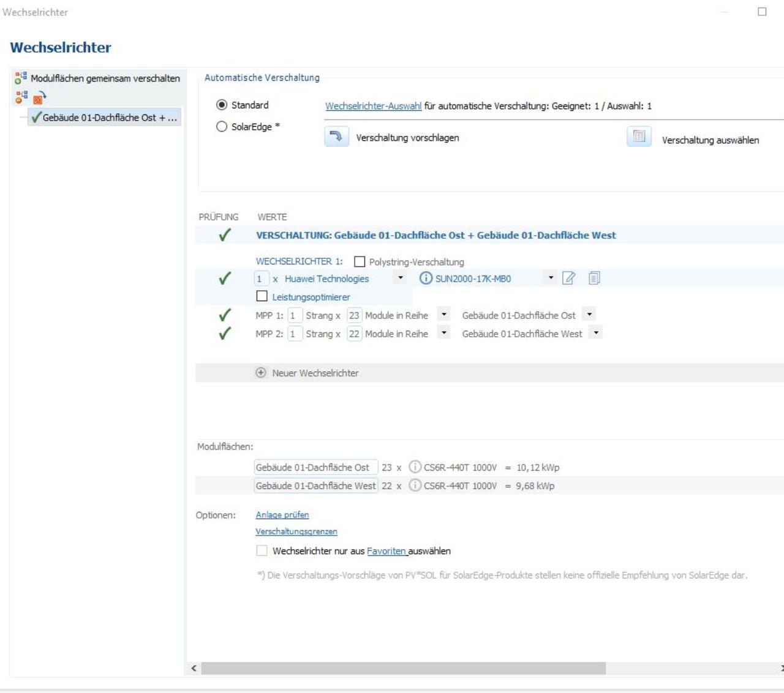
Task: Click the Anlage prüfen link
Action: pos(282,515)
